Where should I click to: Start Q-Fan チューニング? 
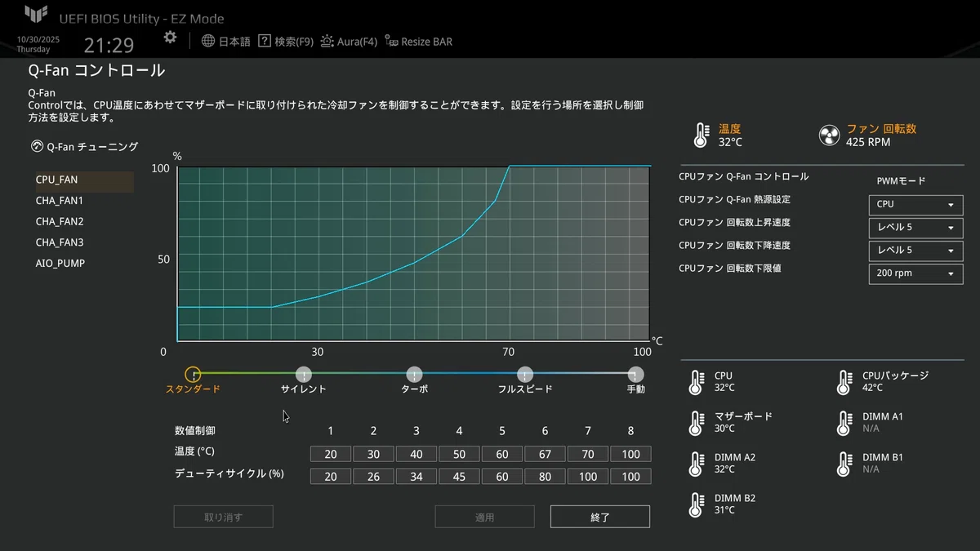click(84, 147)
